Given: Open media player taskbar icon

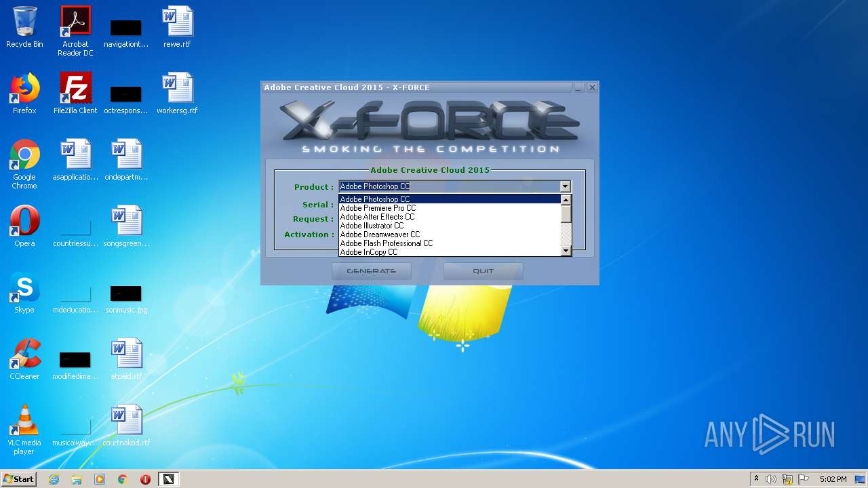Looking at the screenshot, I should point(100,479).
